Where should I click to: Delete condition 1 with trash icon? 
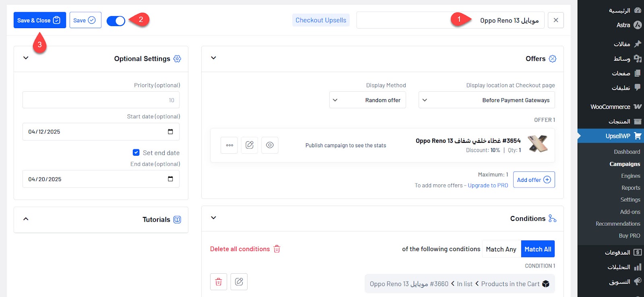219,282
